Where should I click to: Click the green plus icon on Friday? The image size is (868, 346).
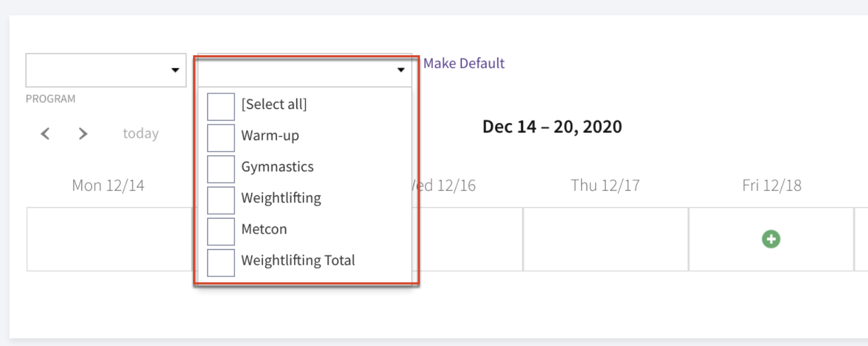click(771, 239)
